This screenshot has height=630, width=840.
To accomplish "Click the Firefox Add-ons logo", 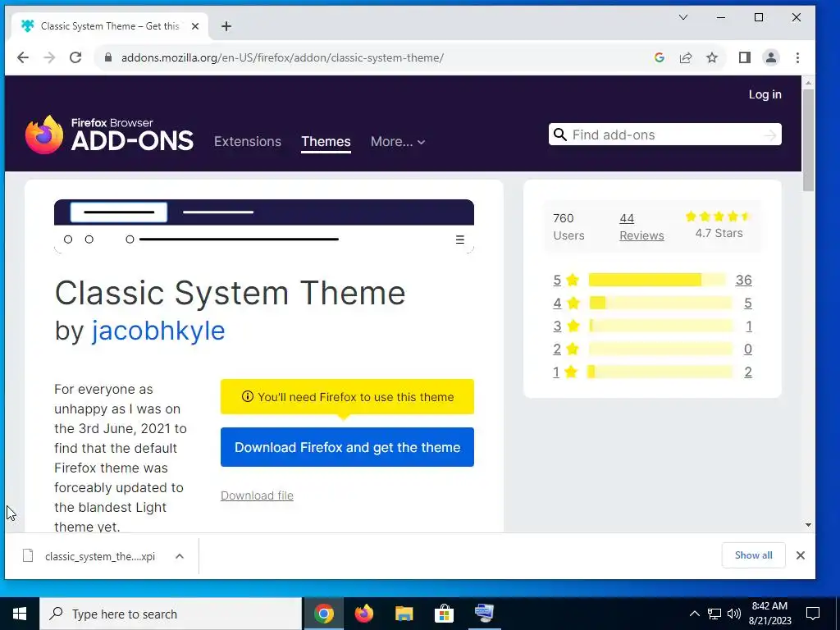I will coord(109,135).
